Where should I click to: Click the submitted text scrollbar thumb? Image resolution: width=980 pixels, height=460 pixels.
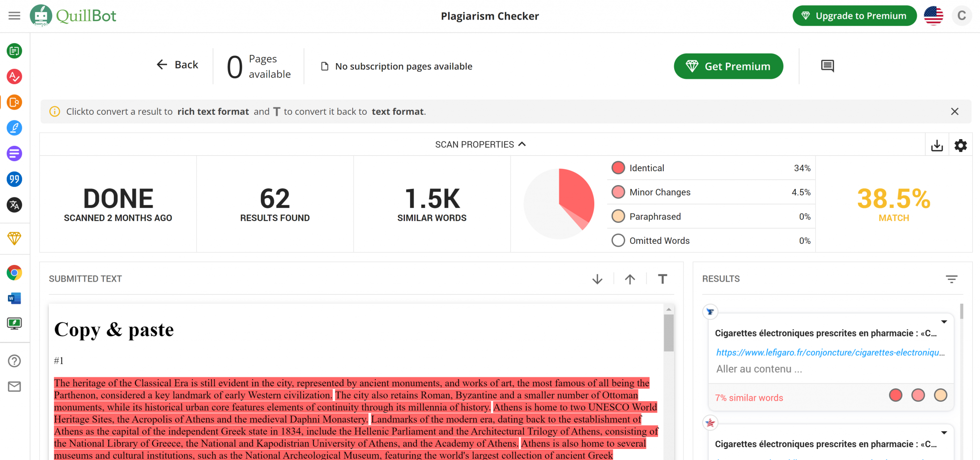click(668, 333)
